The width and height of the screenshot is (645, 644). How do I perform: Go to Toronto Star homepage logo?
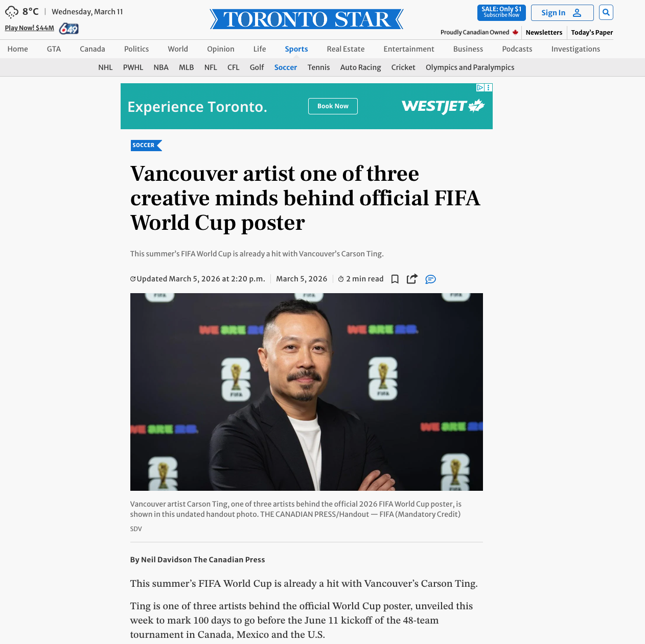[307, 19]
